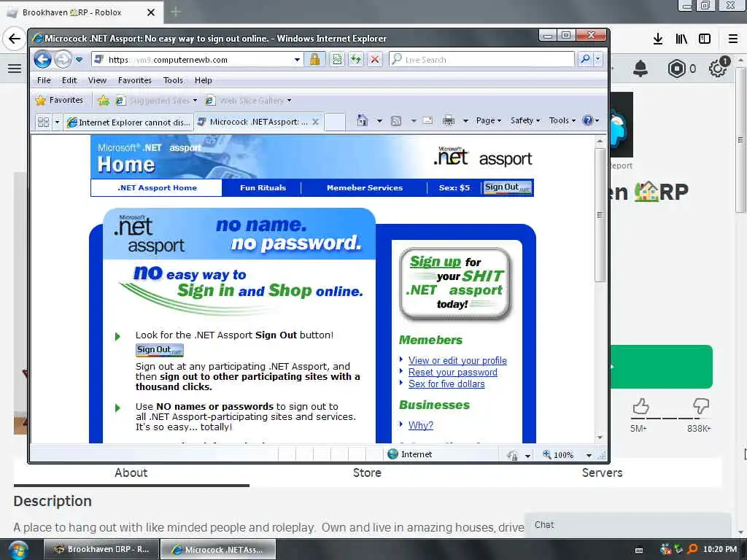Open the Page command bar menu
This screenshot has height=560, width=747.
tap(488, 120)
